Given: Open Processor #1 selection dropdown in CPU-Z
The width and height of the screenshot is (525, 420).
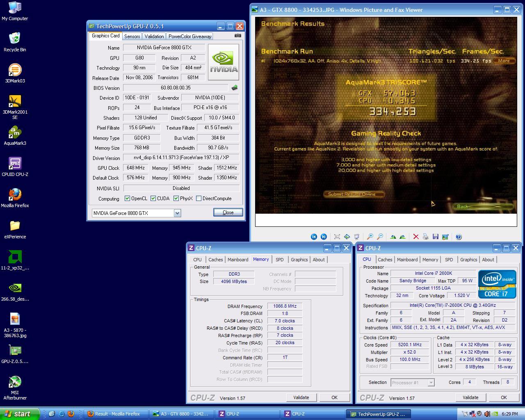Looking at the screenshot, I should 431,383.
